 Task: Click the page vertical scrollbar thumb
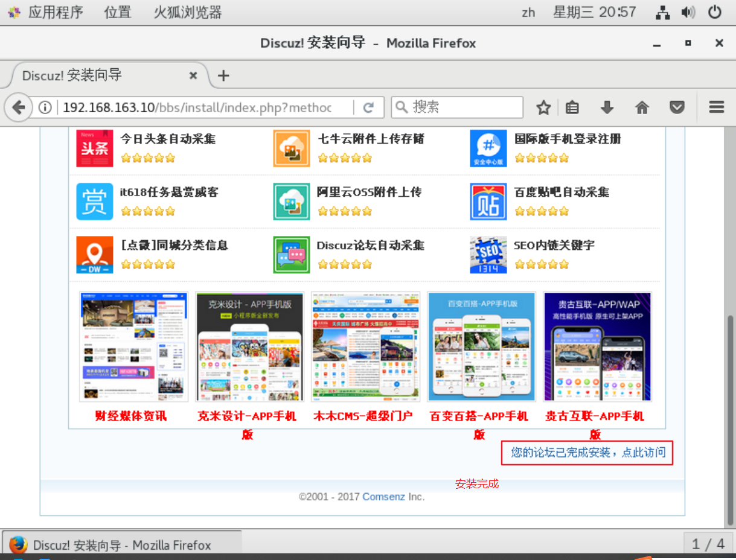point(729,419)
